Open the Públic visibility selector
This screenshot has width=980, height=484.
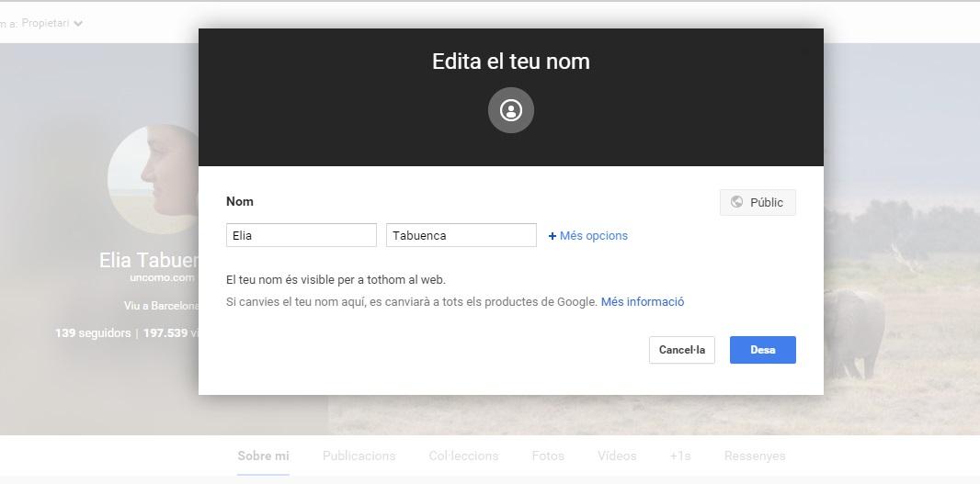758,202
